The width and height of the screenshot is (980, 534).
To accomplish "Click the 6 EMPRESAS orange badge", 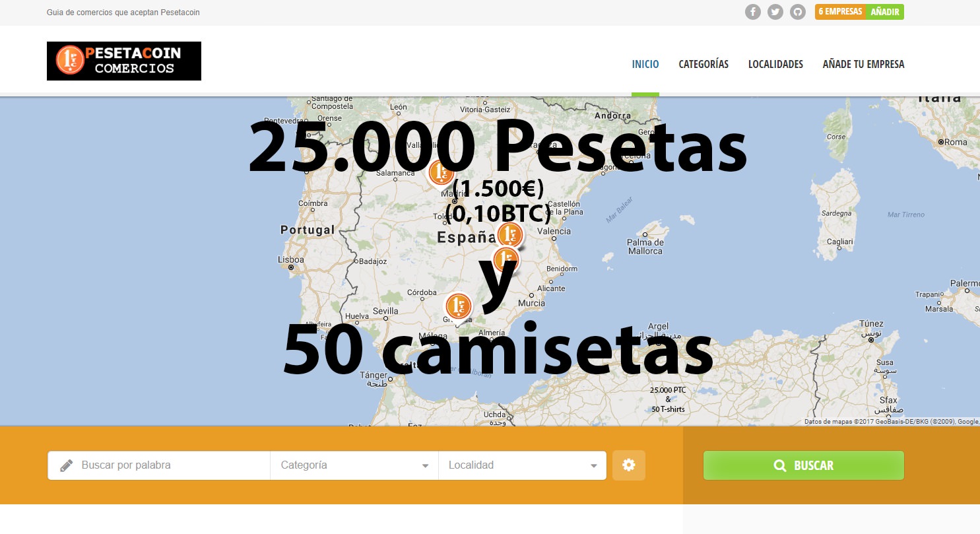I will (840, 12).
